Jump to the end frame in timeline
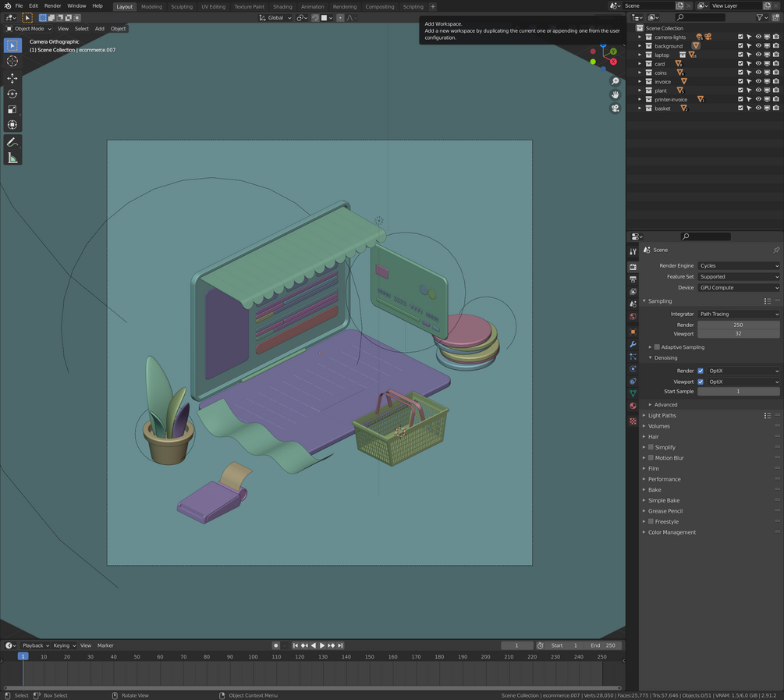Screen dimensions: 784x700 (340, 645)
